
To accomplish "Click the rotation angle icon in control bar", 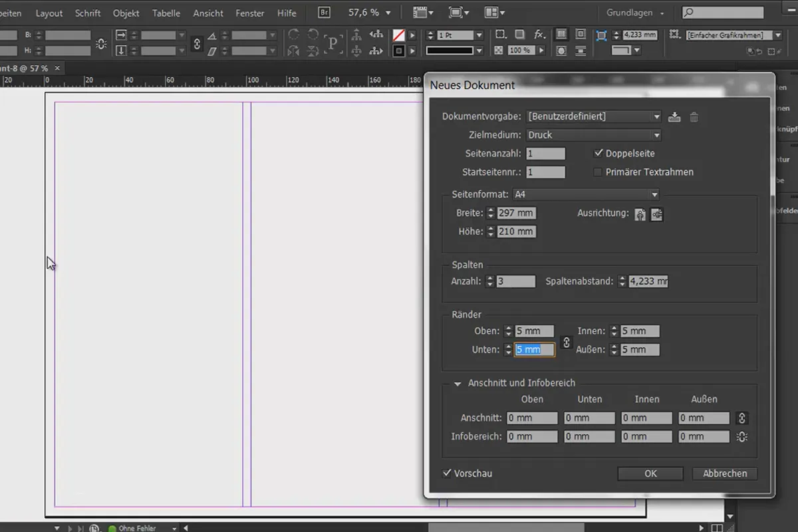I will 213,36.
